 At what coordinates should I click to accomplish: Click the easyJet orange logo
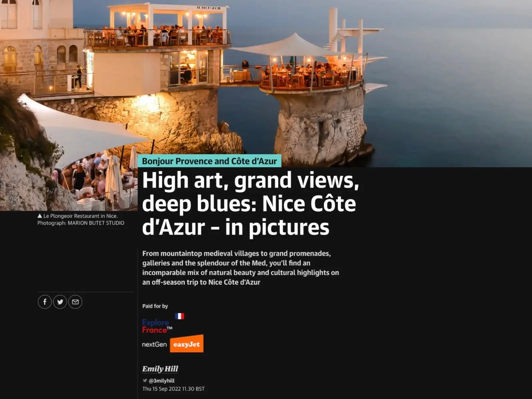187,344
